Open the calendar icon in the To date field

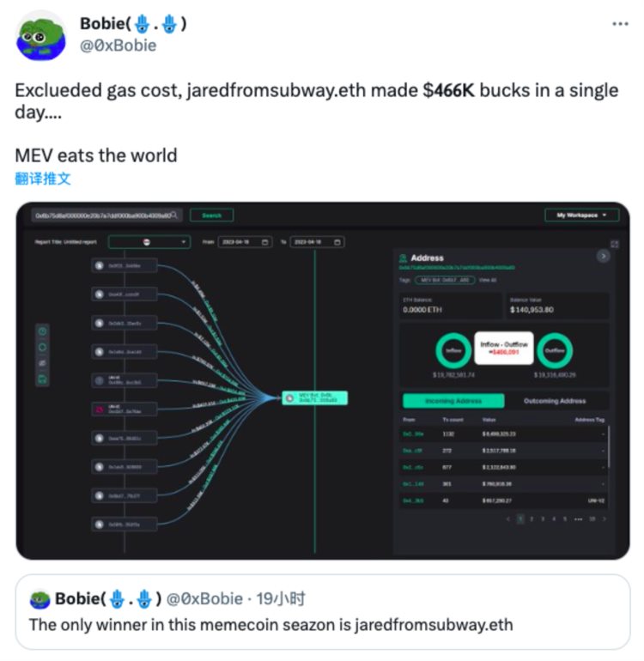click(337, 242)
